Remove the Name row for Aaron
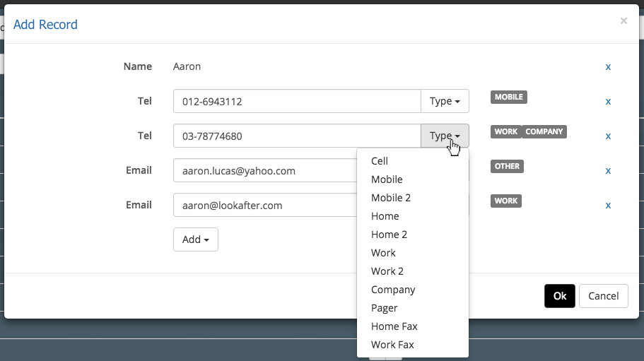Screen dimensions: 644x361 (608, 67)
